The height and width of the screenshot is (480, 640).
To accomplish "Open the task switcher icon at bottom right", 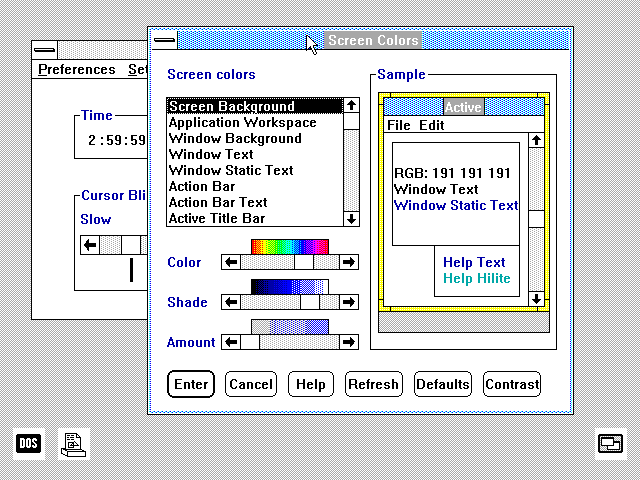I will 610,444.
